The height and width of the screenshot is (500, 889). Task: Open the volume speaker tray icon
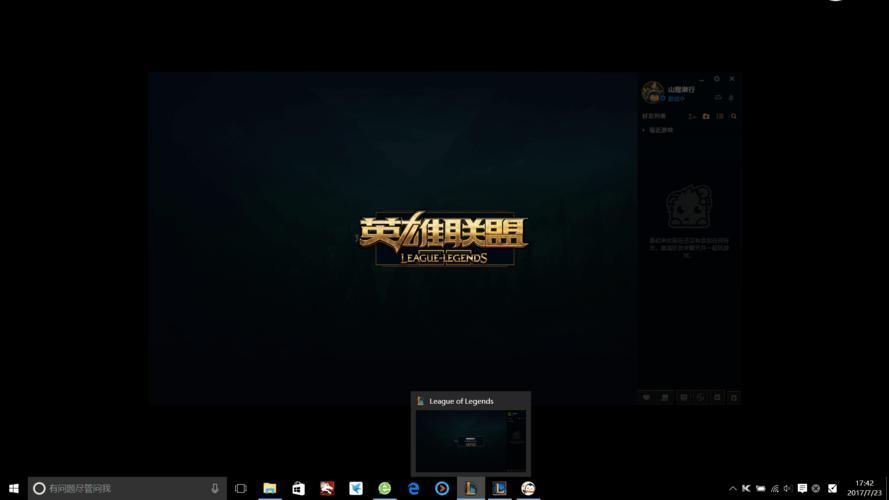(x=788, y=488)
